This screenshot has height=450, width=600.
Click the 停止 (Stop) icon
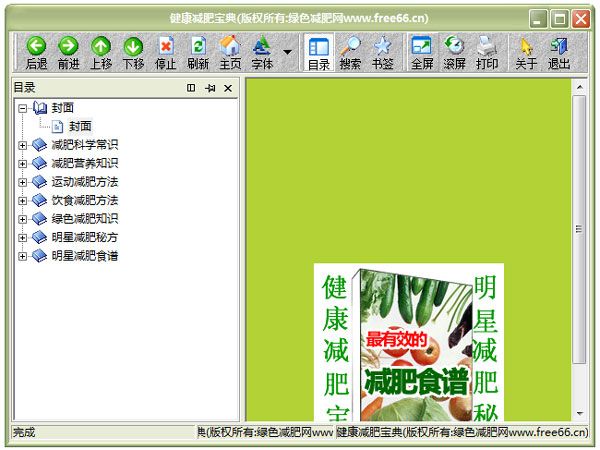(x=166, y=53)
